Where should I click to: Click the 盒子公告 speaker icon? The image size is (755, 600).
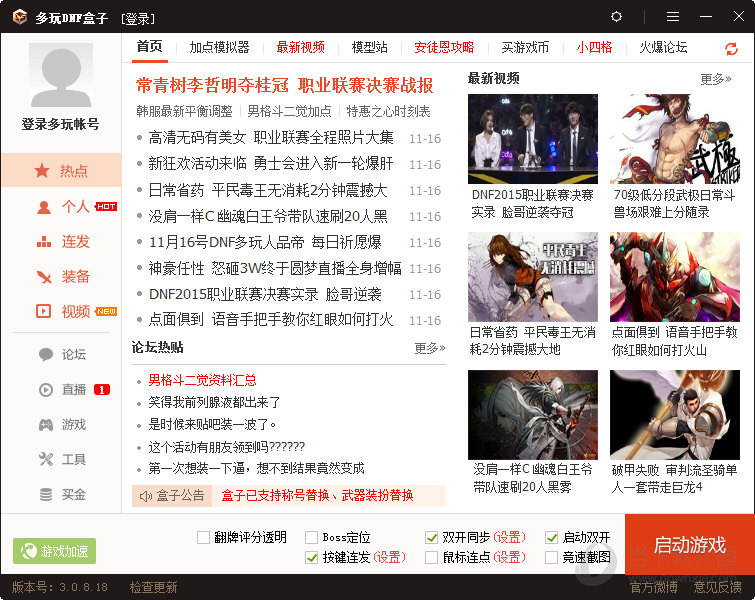point(145,496)
